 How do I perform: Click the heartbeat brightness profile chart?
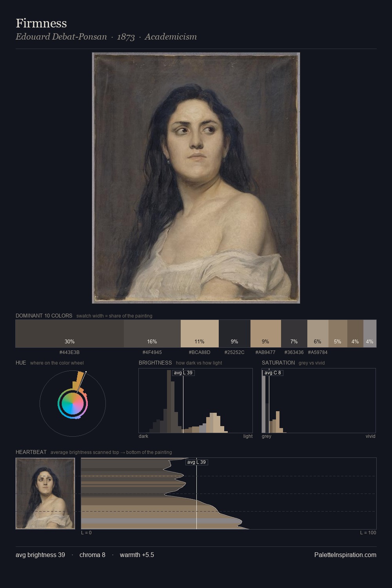point(229,494)
